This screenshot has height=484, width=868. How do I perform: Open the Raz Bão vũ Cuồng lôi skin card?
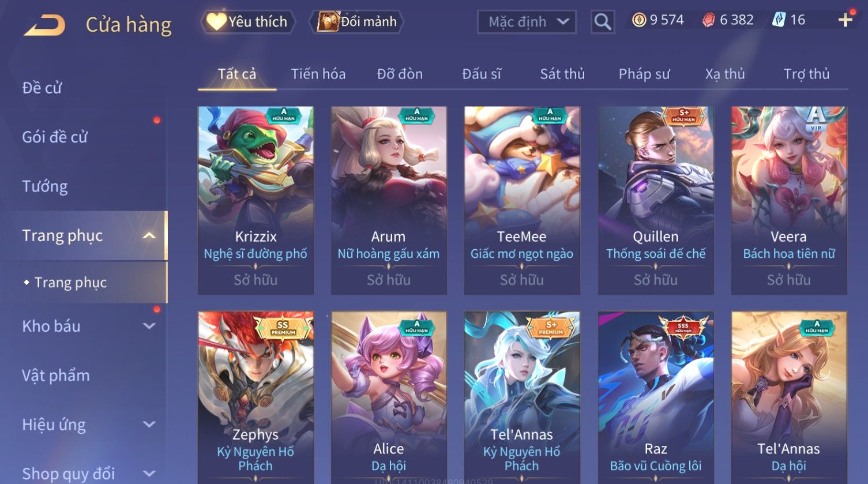click(x=656, y=397)
